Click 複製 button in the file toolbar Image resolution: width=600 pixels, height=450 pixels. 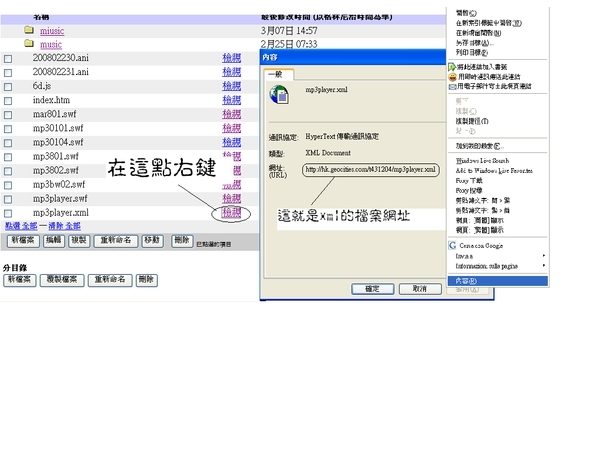point(79,241)
